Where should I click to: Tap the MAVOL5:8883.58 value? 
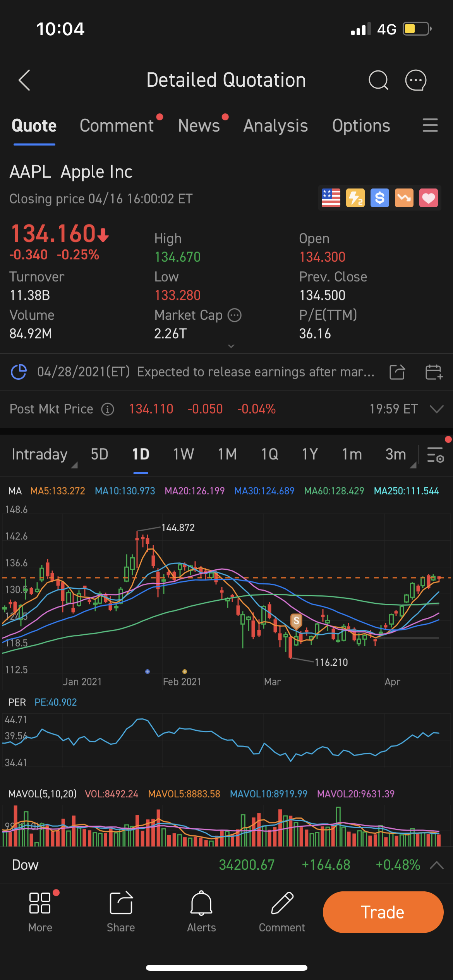184,794
